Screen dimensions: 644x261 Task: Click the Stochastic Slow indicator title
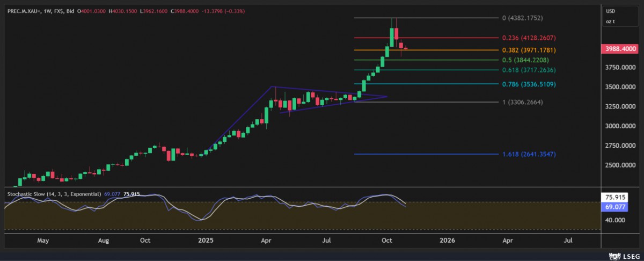click(x=53, y=193)
